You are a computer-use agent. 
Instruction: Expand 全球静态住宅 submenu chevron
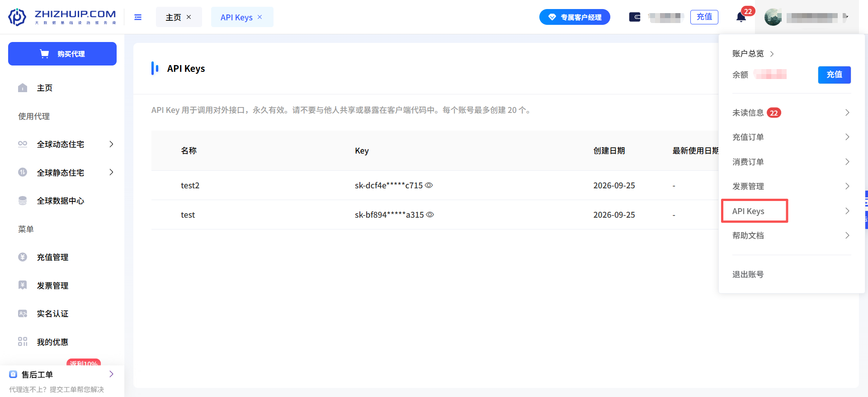111,172
